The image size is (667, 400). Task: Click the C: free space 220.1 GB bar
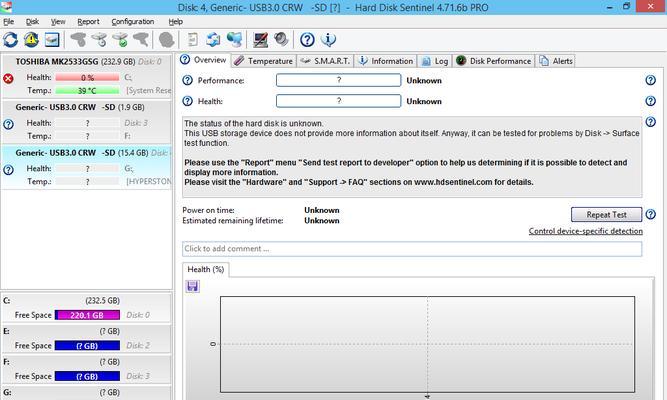(87, 315)
